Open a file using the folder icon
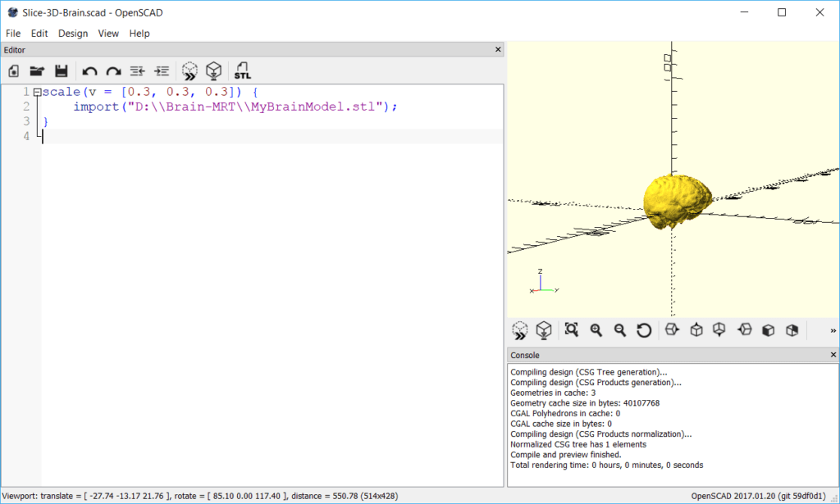The width and height of the screenshot is (840, 504). 37,71
